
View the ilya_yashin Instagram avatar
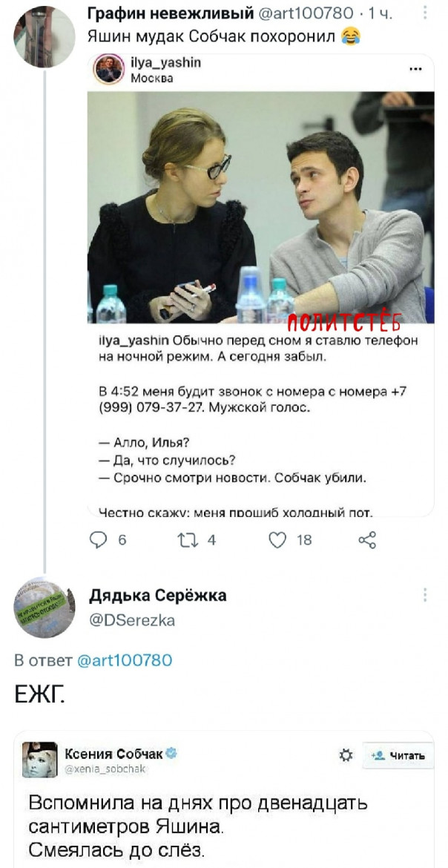[x=109, y=70]
